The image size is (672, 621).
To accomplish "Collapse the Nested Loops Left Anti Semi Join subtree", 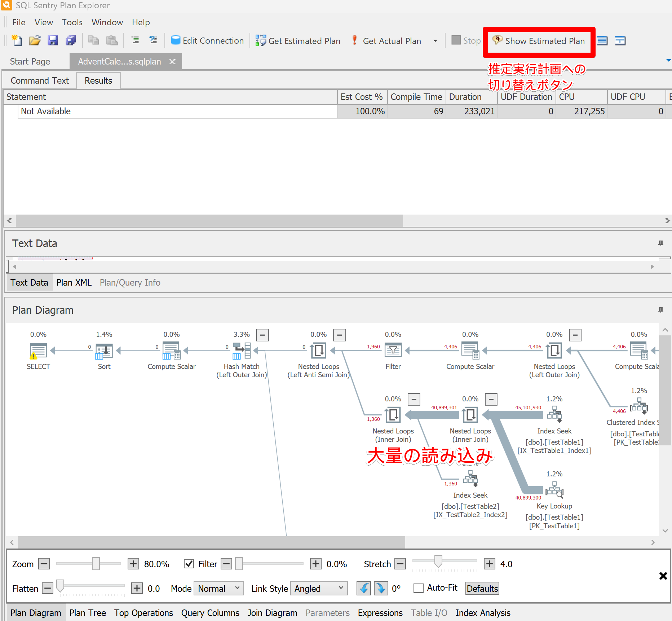I will [340, 335].
